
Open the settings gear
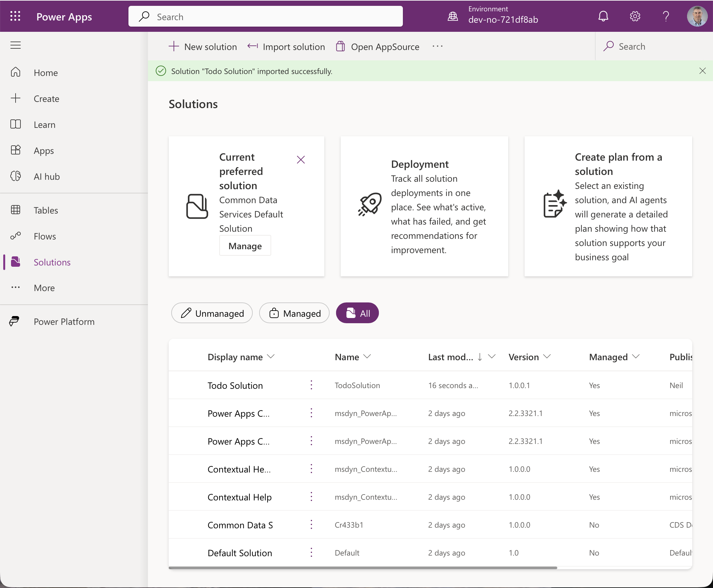pyautogui.click(x=635, y=16)
